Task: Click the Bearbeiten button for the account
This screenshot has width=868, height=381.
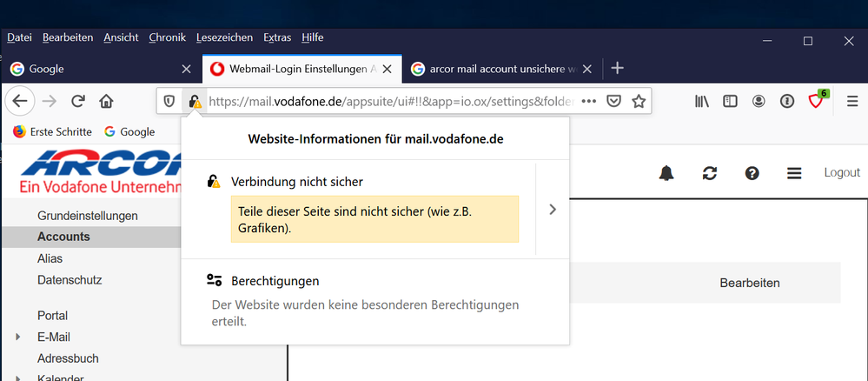Action: pyautogui.click(x=750, y=283)
